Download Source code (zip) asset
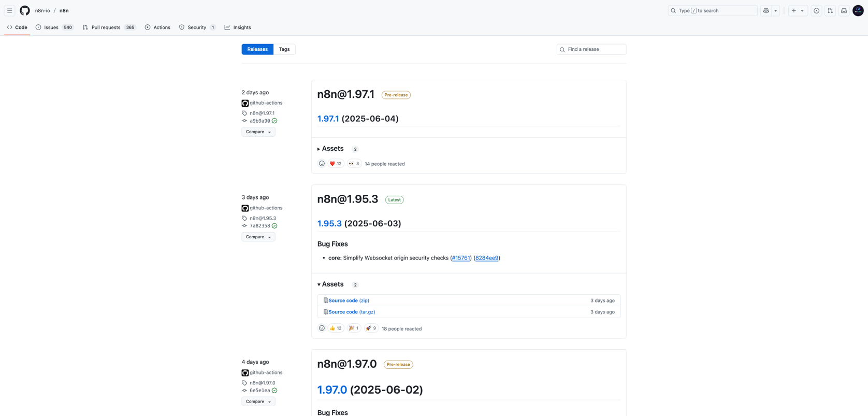The image size is (868, 416). coord(349,300)
